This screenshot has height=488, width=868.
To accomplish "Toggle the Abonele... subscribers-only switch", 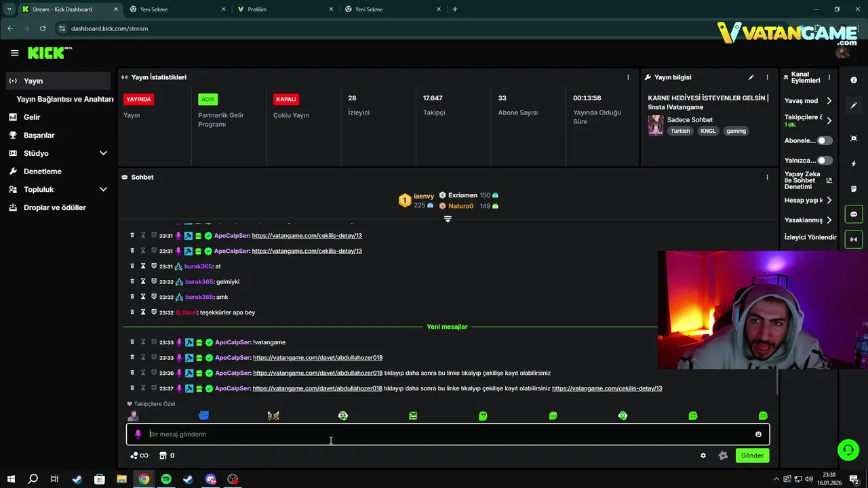I will coord(825,140).
